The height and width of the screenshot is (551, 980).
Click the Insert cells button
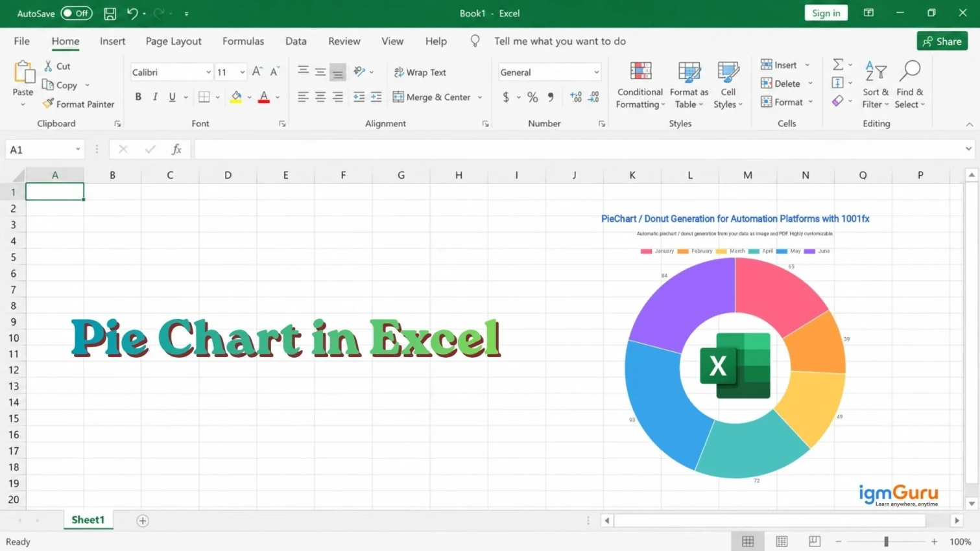coord(779,65)
